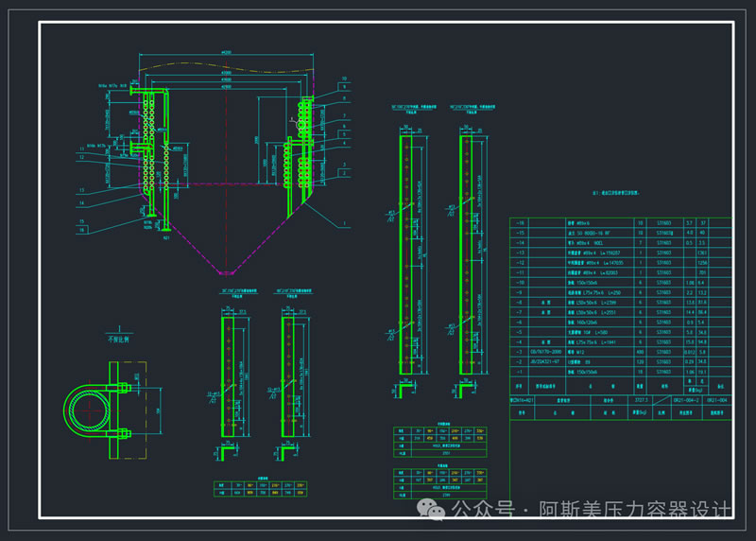756x541 pixels.
Task: Click the angle table under the short bars
Action: click(262, 489)
